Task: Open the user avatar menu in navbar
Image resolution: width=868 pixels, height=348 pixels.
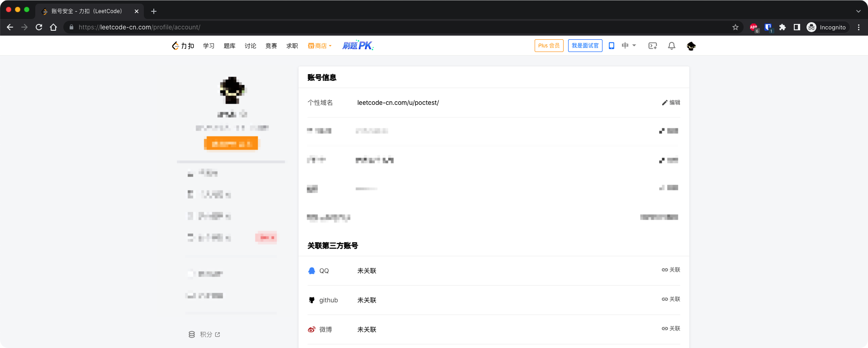Action: click(691, 46)
